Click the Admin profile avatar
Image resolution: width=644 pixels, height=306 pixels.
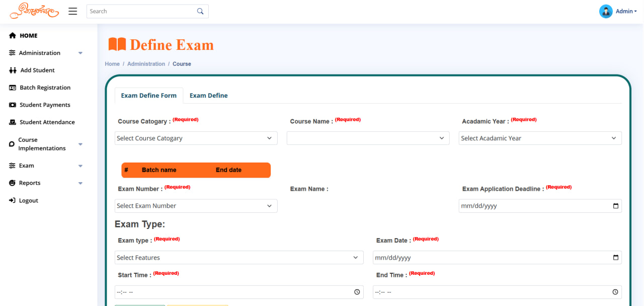(606, 11)
